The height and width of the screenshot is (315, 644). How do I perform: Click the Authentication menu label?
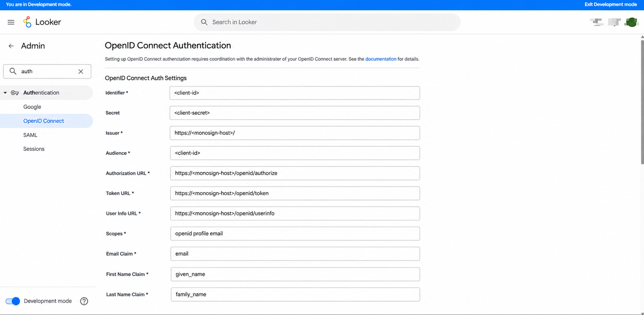tap(41, 93)
